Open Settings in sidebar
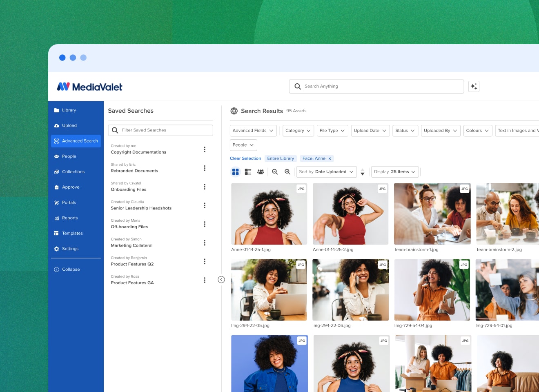This screenshot has width=539, height=392. click(x=76, y=249)
